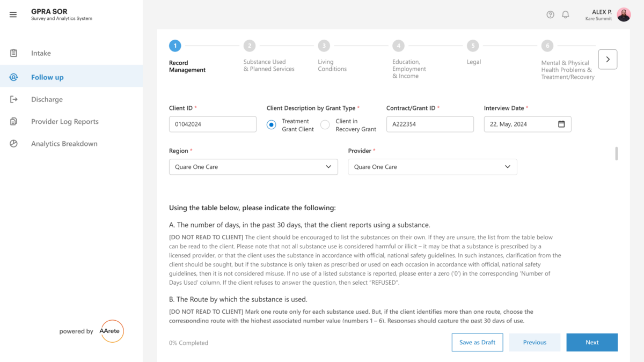Select the Analytics Breakdown pie icon

(13, 143)
